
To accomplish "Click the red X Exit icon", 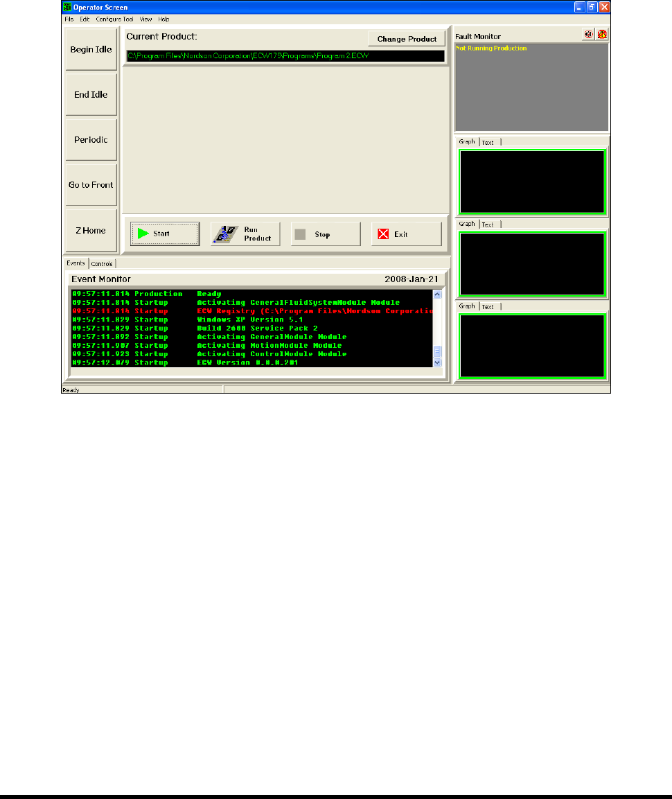I will coord(383,234).
